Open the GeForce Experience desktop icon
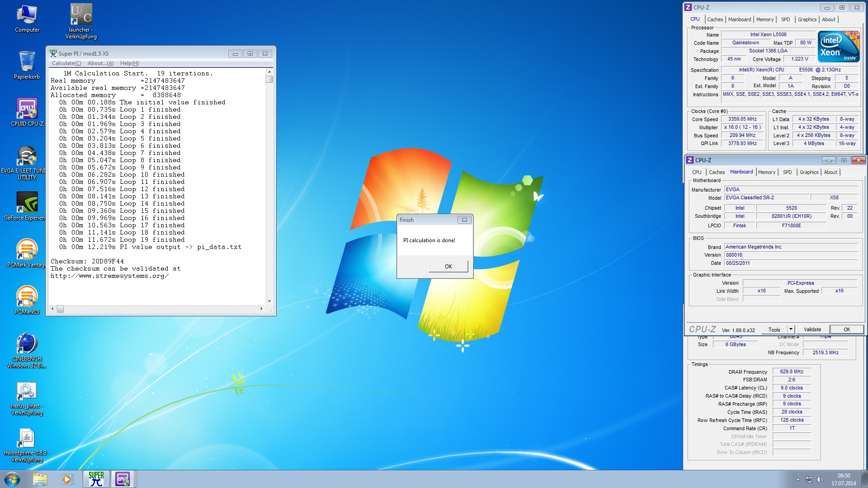Image resolution: width=868 pixels, height=488 pixels. click(27, 206)
